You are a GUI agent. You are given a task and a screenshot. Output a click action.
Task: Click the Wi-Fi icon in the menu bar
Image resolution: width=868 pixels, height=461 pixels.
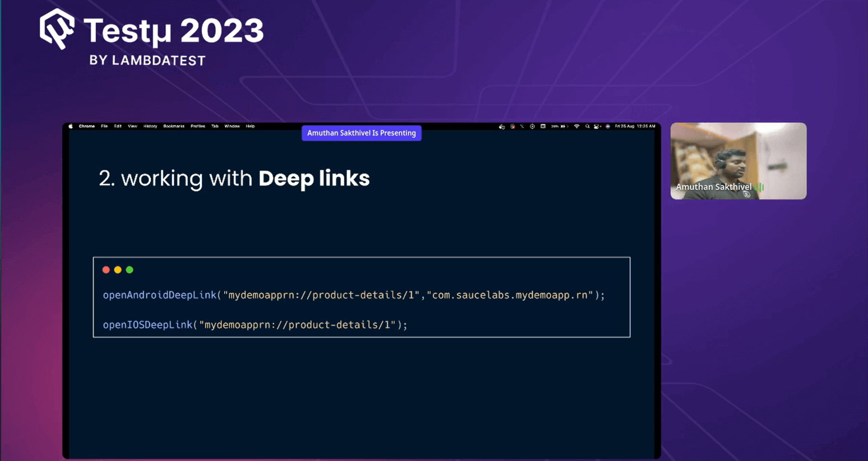(576, 127)
